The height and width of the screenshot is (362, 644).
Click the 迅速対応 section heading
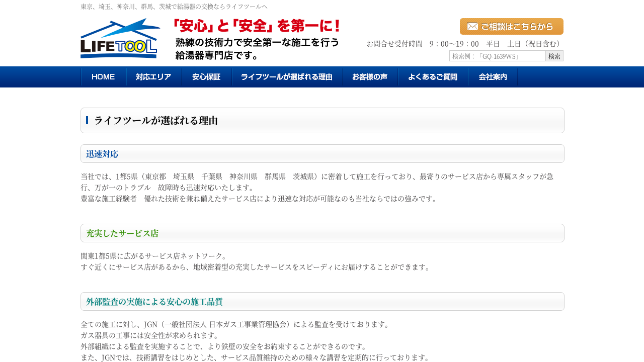102,154
